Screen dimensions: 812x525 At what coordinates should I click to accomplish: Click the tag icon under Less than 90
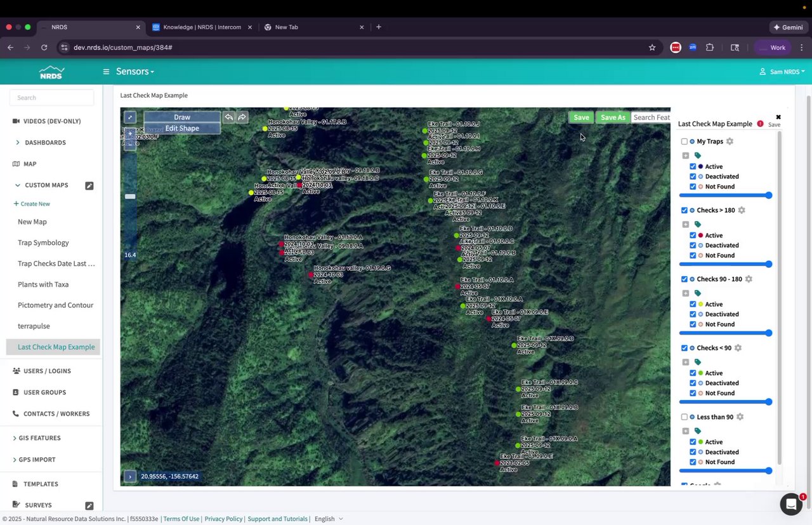coord(698,431)
